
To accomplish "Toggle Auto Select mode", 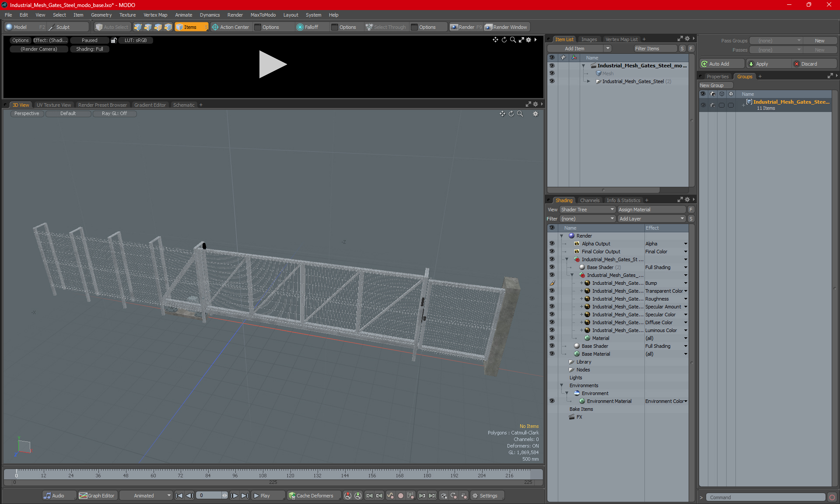I will (x=112, y=27).
